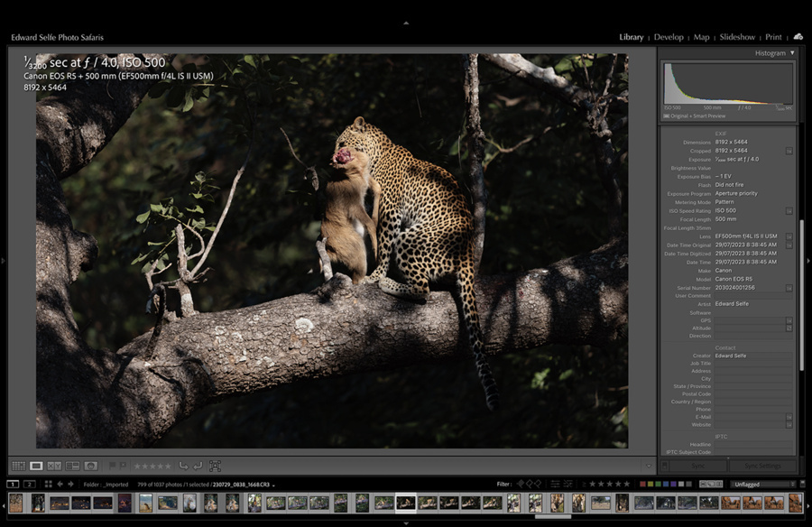This screenshot has height=527, width=812.
Task: Switch to Slideshow module
Action: click(x=737, y=37)
